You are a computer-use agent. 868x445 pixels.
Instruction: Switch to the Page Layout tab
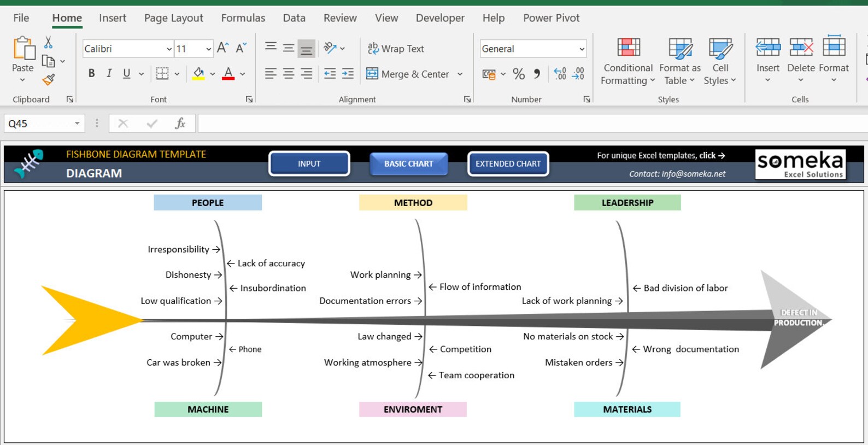173,18
